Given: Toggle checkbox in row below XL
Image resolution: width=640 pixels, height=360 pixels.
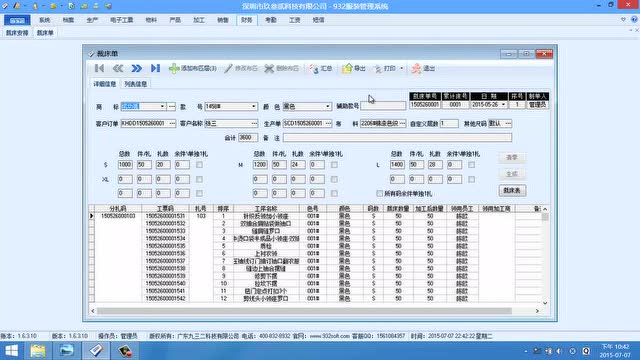Looking at the screenshot, I should click(199, 193).
